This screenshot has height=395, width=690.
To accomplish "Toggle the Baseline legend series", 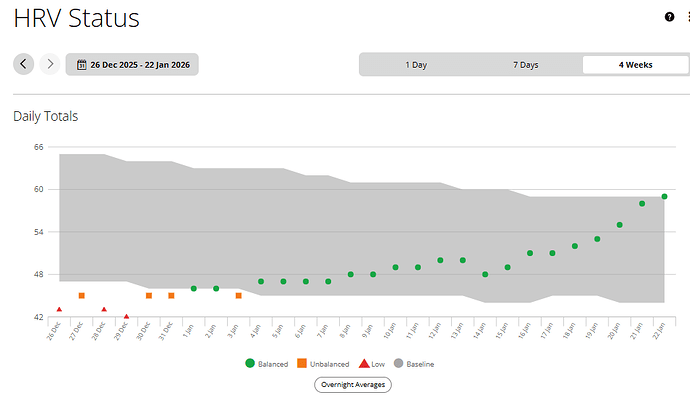I will point(414,364).
